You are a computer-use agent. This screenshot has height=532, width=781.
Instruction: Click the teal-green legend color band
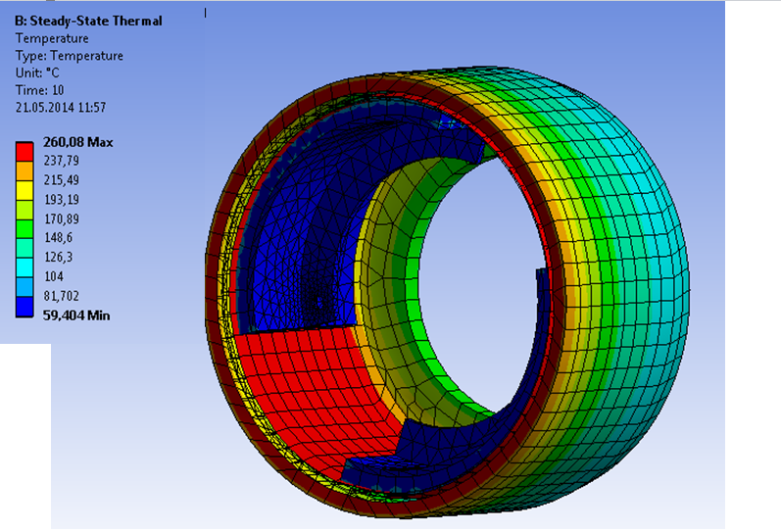pyautogui.click(x=24, y=248)
